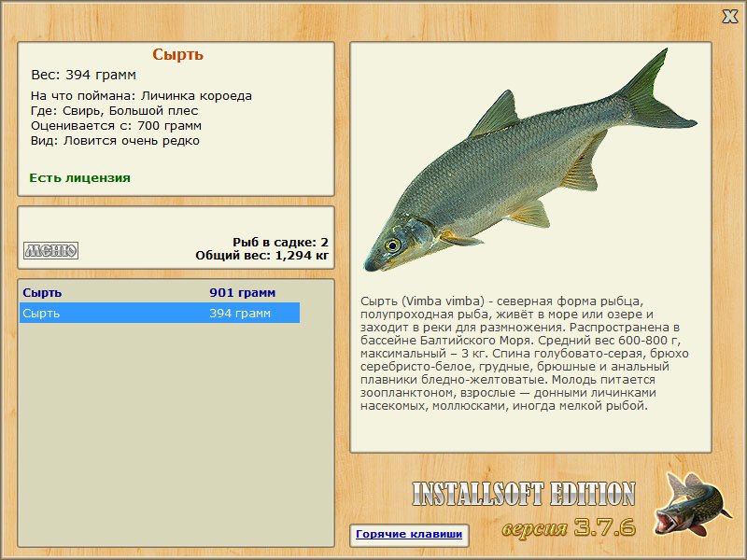Image resolution: width=747 pixels, height=560 pixels.
Task: Click the Личинка короеда bait line
Action: click(141, 96)
